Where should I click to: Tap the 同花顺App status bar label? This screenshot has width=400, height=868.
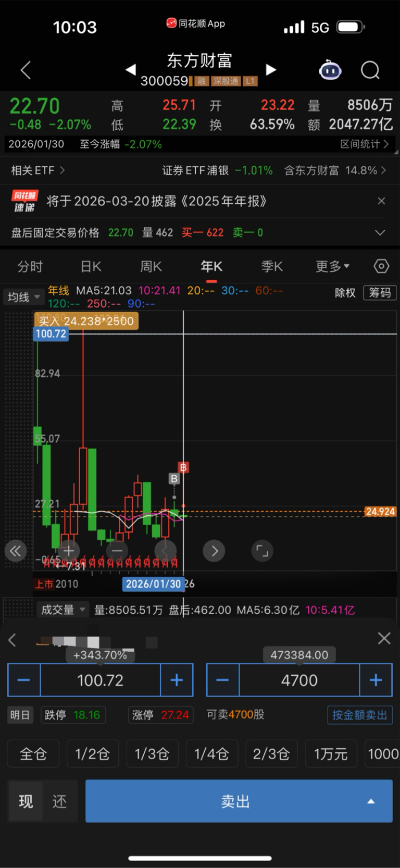pos(196,23)
